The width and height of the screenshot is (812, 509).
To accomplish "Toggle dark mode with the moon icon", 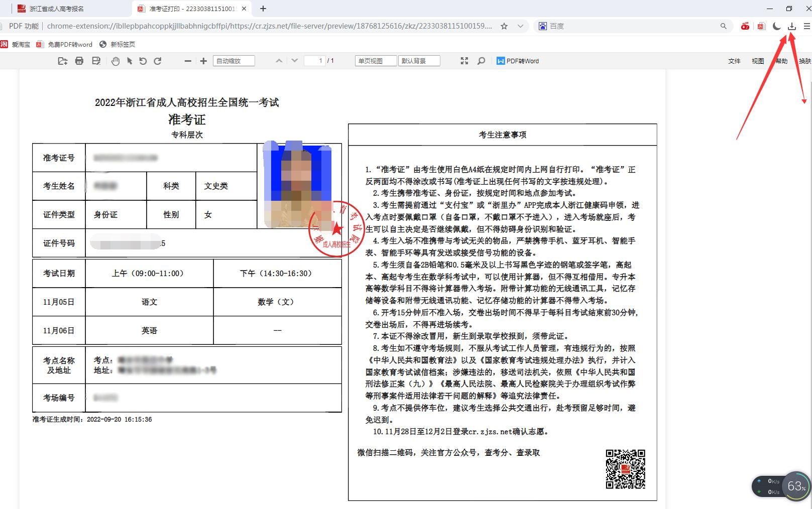I will click(x=776, y=26).
